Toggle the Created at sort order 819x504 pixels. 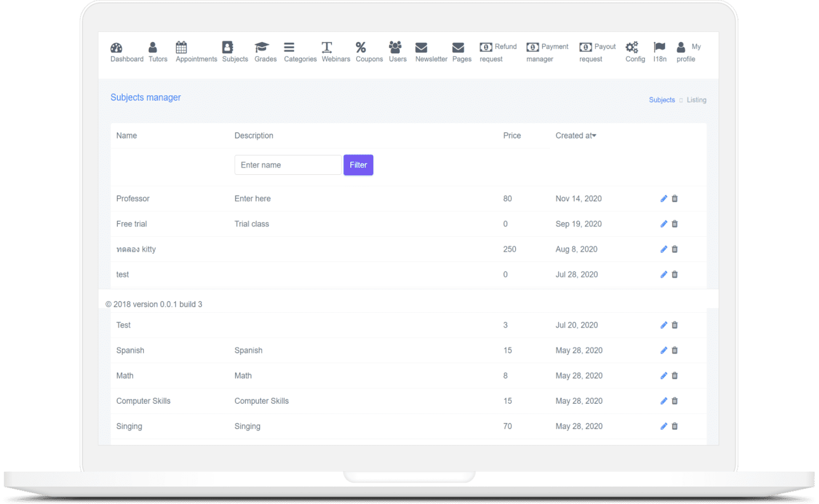click(x=575, y=135)
